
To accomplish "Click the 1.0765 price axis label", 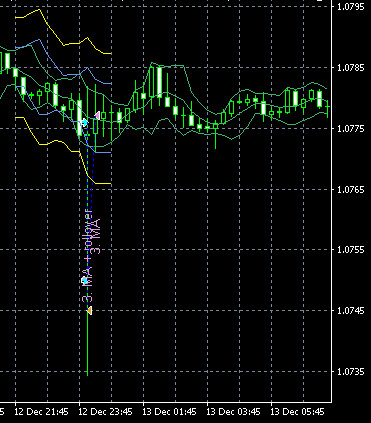I will coord(351,190).
